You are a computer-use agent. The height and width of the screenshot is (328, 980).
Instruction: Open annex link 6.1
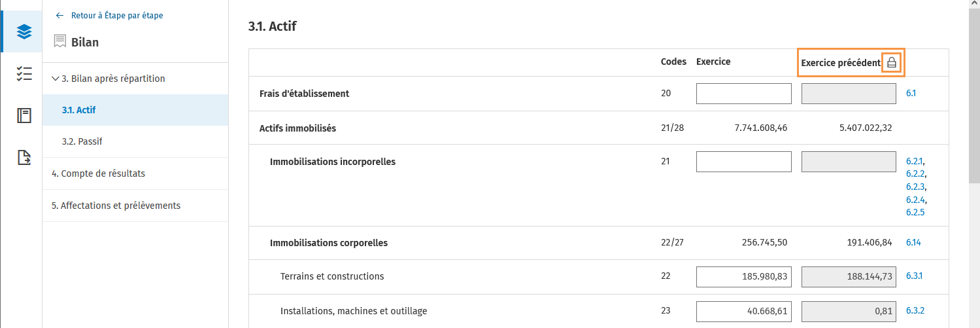[x=911, y=94]
